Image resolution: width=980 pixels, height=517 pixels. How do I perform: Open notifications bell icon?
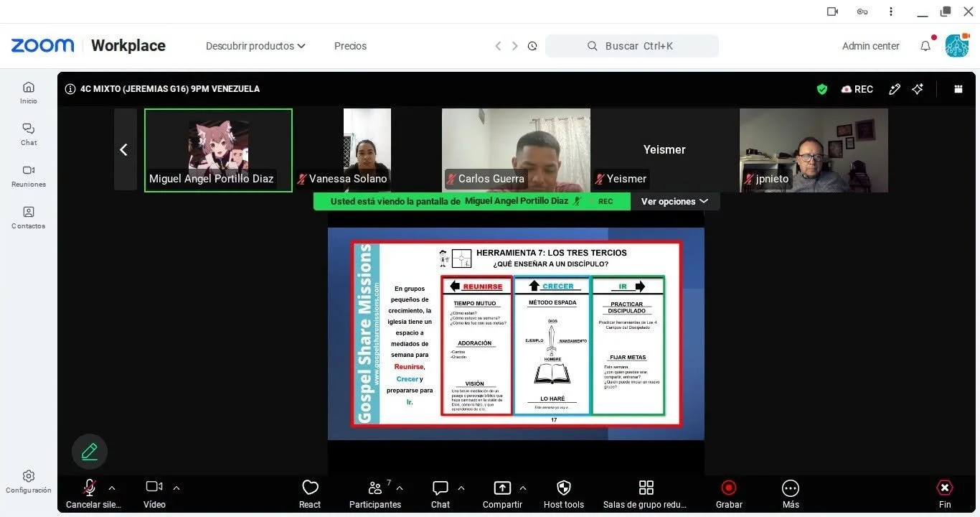click(x=925, y=46)
